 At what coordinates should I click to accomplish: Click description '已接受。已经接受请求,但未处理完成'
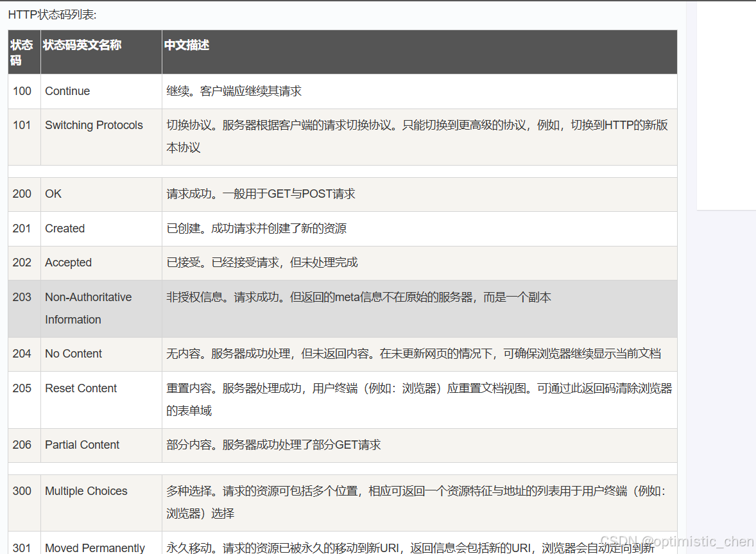pyautogui.click(x=420, y=263)
